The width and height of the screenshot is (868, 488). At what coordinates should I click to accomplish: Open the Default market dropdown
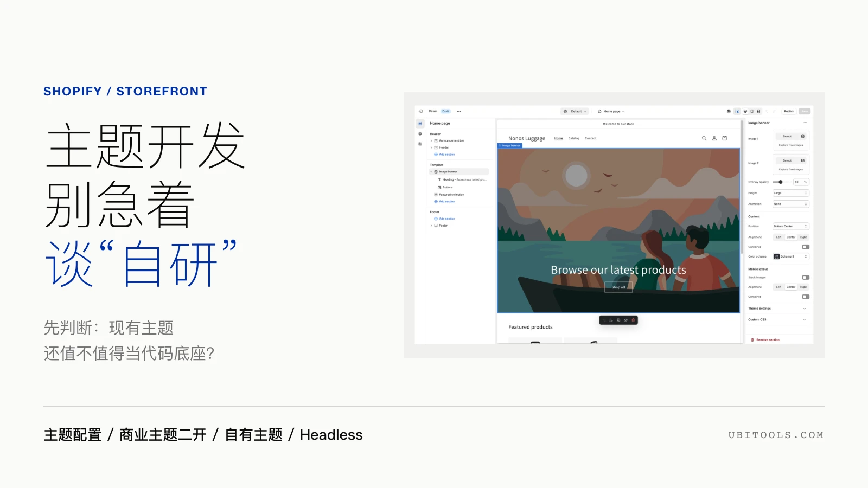pos(575,111)
